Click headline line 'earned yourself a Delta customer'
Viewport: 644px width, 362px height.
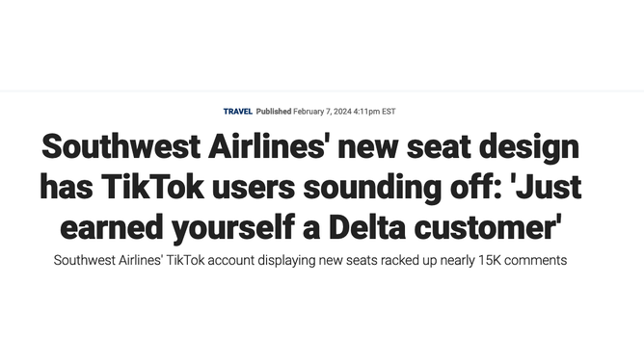coord(310,227)
